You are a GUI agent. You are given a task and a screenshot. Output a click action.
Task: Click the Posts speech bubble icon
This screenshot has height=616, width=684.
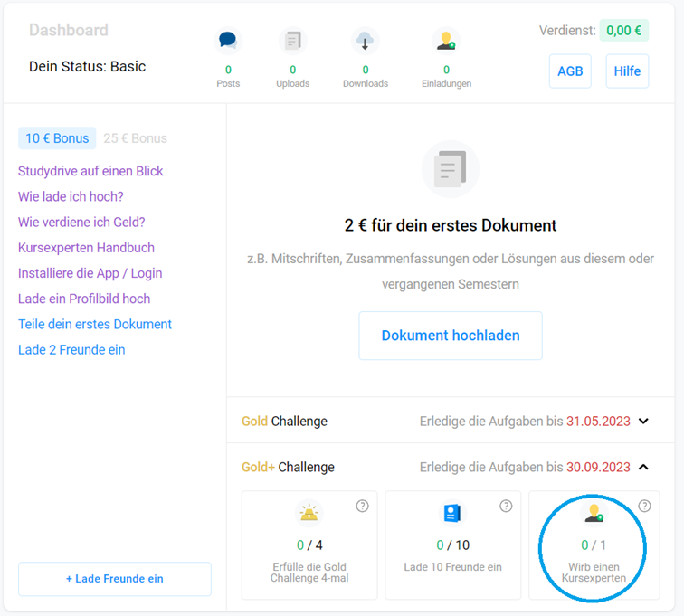(228, 41)
